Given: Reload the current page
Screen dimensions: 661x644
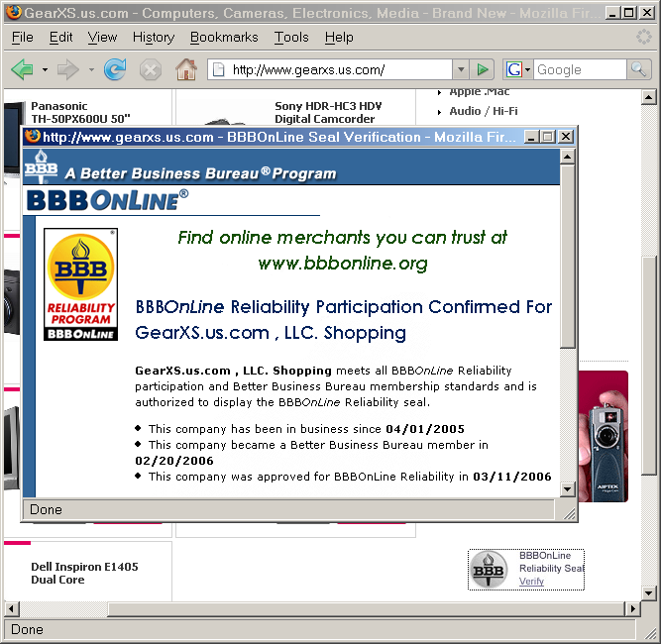Looking at the screenshot, I should (x=115, y=69).
